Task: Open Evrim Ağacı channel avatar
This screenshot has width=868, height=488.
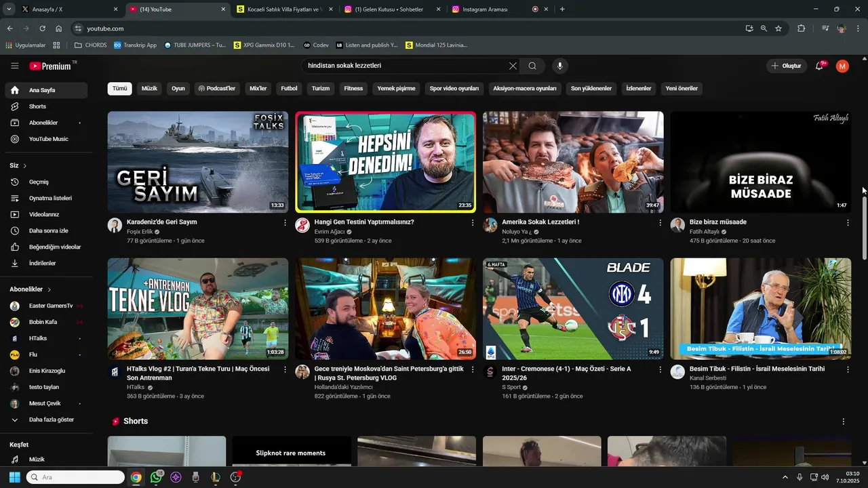Action: click(x=302, y=226)
